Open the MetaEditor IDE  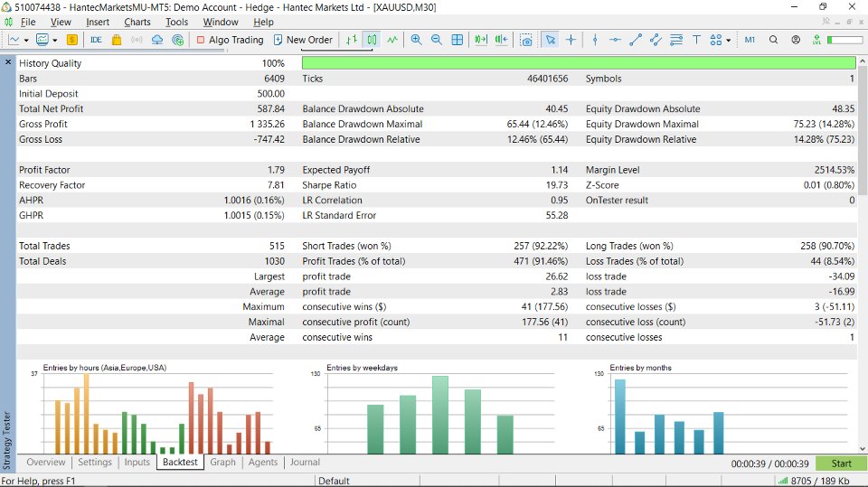(x=96, y=40)
